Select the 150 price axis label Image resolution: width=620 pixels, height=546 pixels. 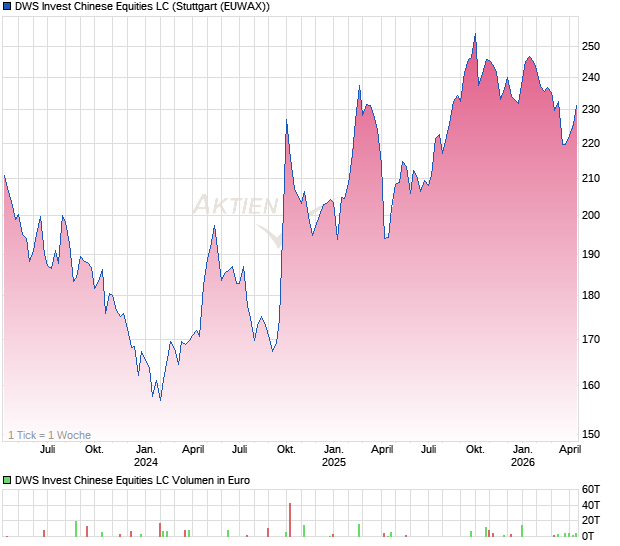click(591, 434)
